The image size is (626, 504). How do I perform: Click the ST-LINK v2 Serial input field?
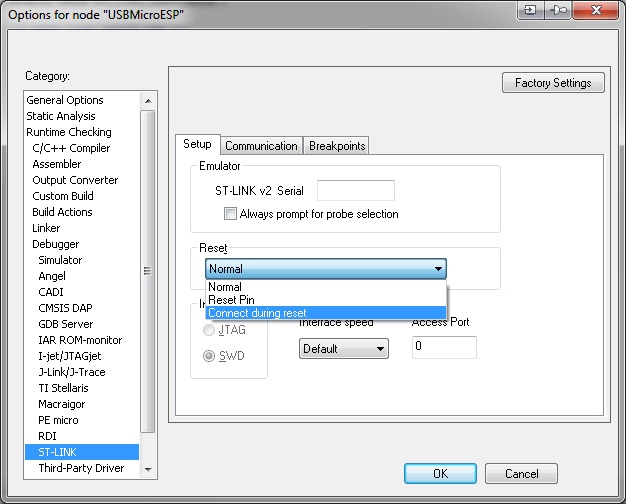click(356, 190)
